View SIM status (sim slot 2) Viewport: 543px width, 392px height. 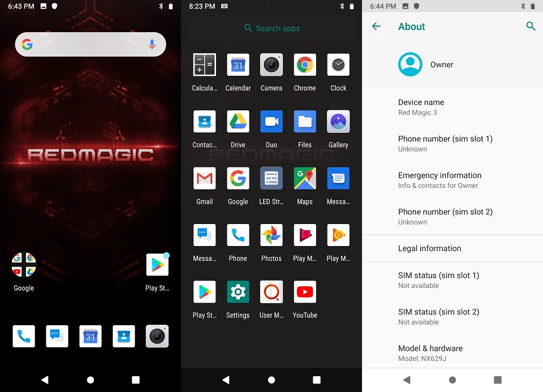(453, 317)
